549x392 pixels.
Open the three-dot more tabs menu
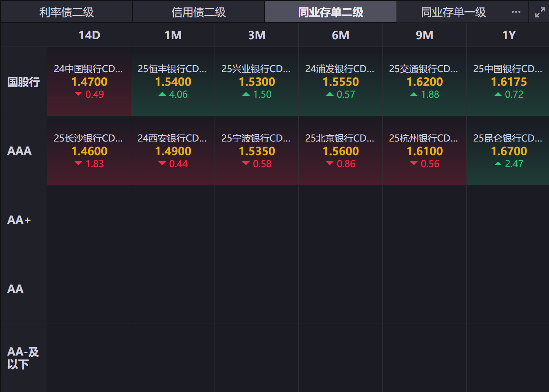point(516,12)
